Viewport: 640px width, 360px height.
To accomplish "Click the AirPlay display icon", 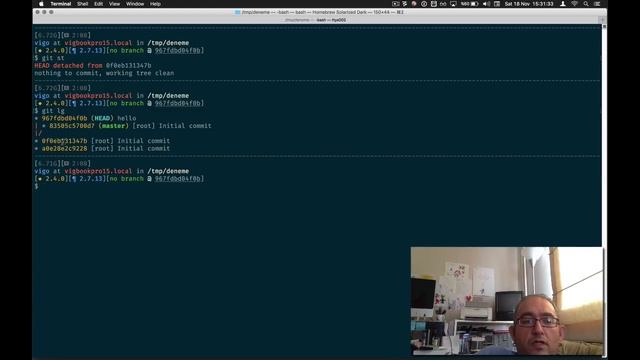I will [x=453, y=4].
